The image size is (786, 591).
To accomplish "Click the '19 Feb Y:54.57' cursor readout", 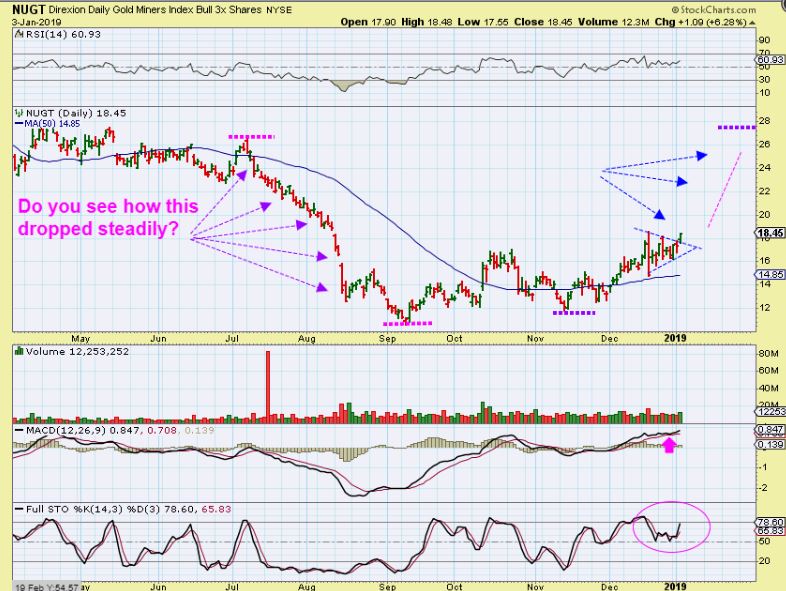I will 46,587.
